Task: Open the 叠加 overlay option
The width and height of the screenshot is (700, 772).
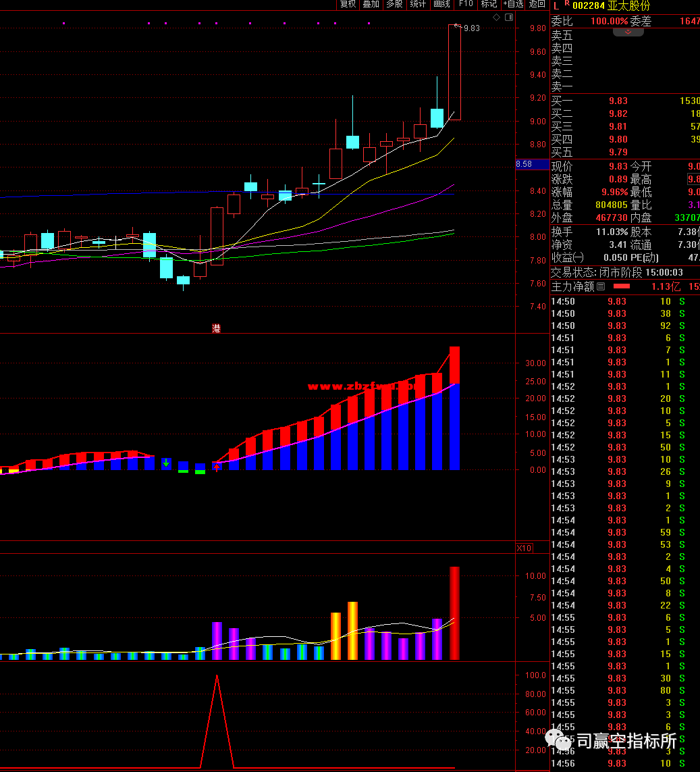Action: tap(371, 4)
